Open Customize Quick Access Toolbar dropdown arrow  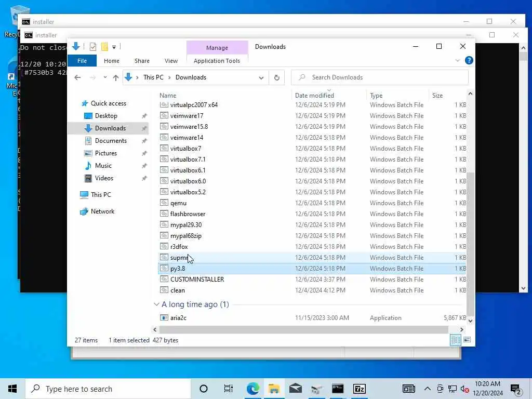(x=114, y=47)
